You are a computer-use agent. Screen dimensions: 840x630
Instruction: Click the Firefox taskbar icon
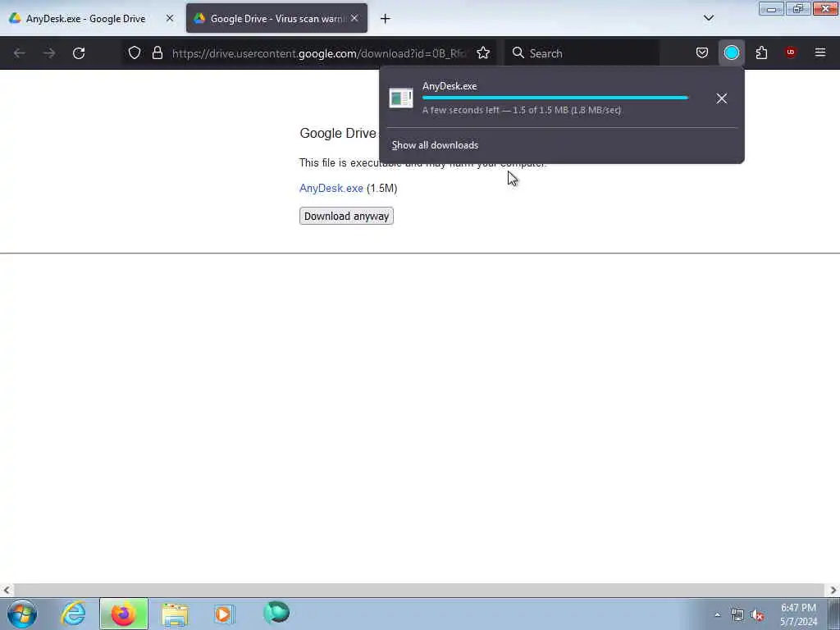pos(124,614)
